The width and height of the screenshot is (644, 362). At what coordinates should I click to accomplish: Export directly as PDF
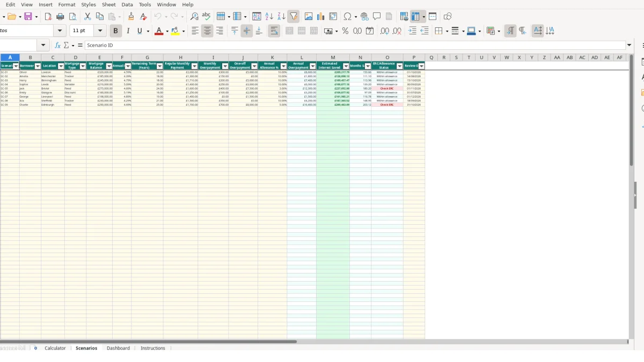point(48,17)
